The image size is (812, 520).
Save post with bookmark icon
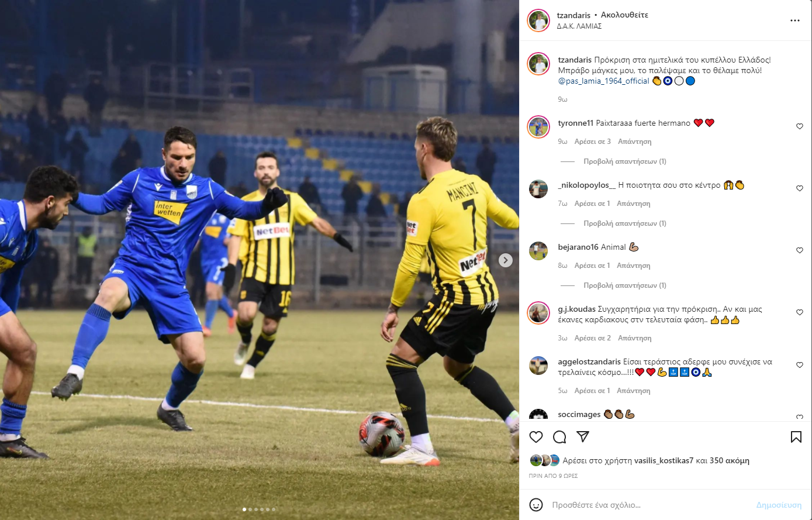click(x=796, y=437)
